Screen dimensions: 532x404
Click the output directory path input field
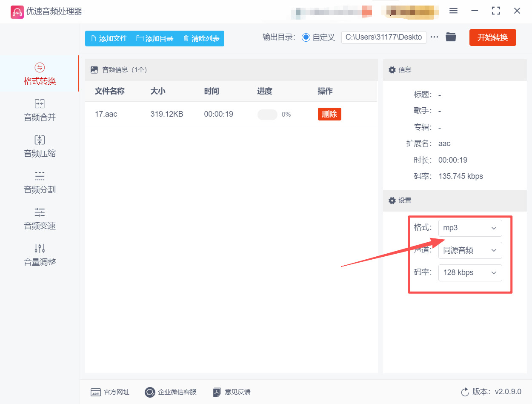383,37
